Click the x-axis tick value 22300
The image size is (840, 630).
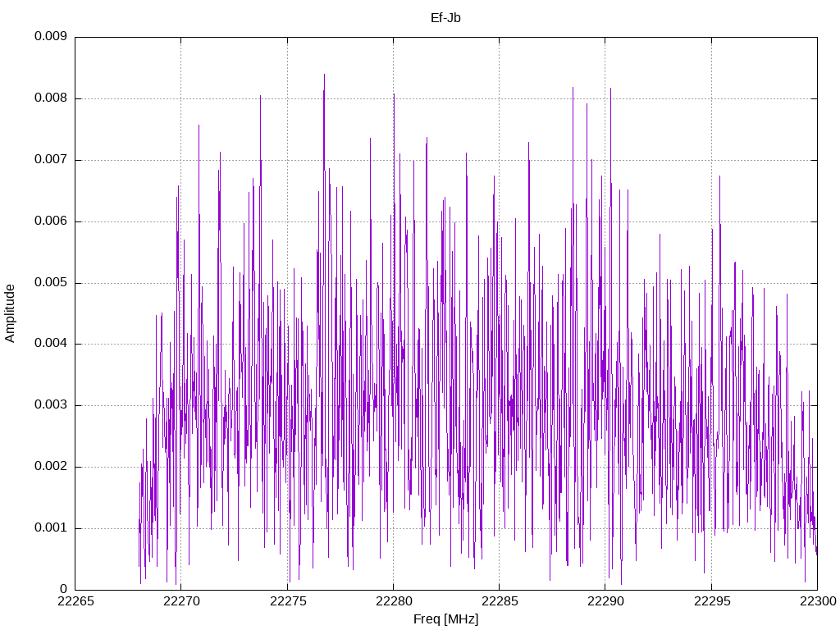point(818,601)
